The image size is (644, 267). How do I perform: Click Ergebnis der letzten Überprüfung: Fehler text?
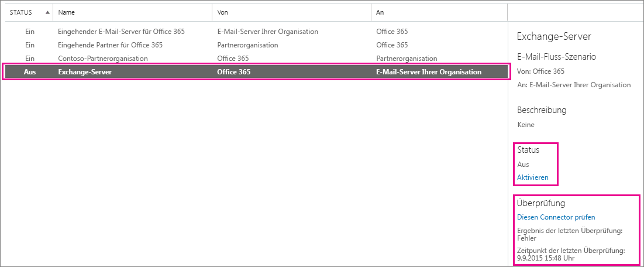pyautogui.click(x=570, y=234)
